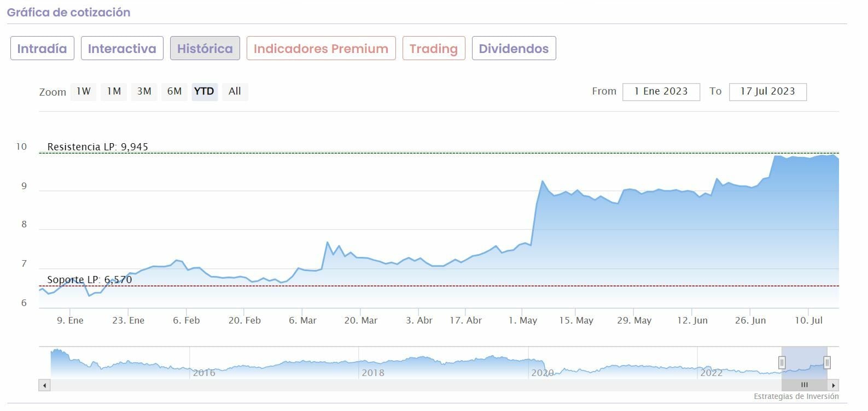Click the To date field

pyautogui.click(x=767, y=91)
